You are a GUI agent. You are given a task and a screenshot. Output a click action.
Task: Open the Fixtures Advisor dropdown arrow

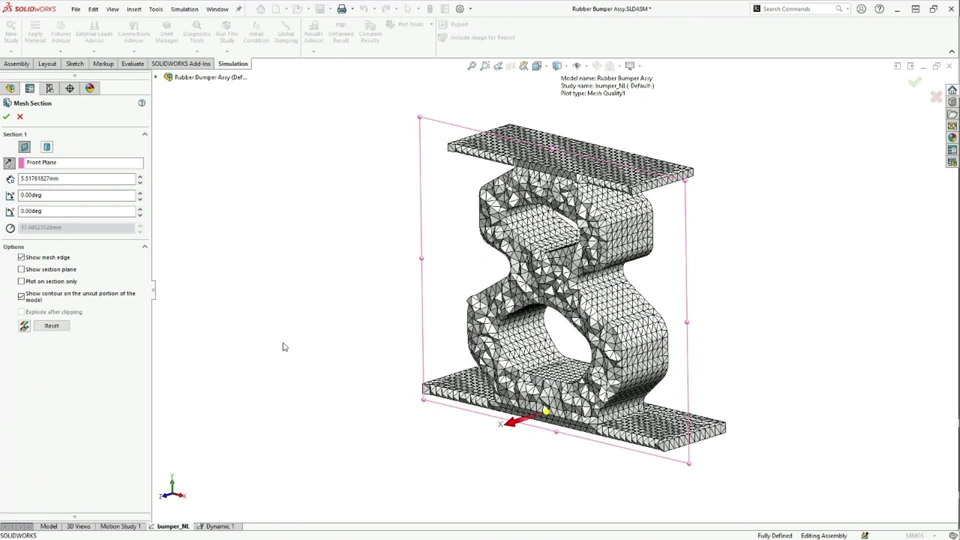coord(61,51)
